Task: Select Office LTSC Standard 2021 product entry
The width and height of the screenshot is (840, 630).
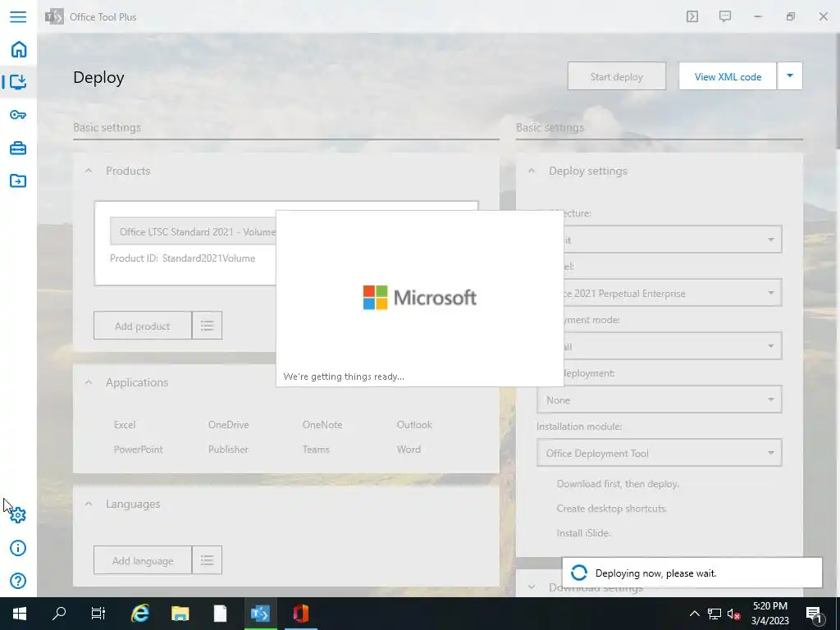Action: [x=193, y=231]
